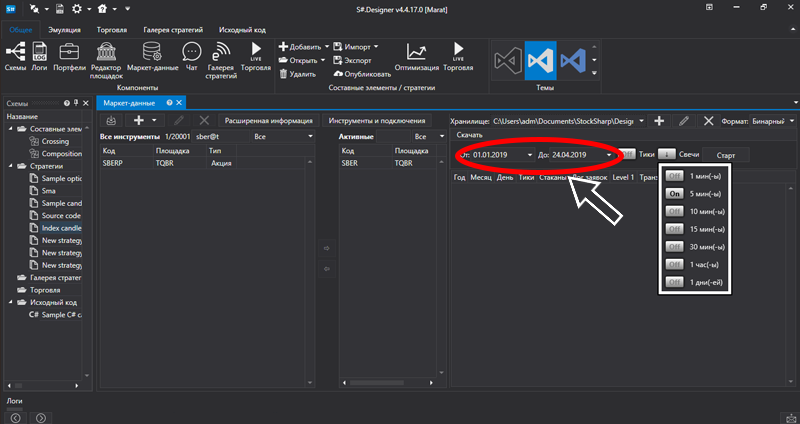The image size is (800, 424).
Task: Launch Оптимизация chart icon in ribbon
Action: [x=416, y=56]
